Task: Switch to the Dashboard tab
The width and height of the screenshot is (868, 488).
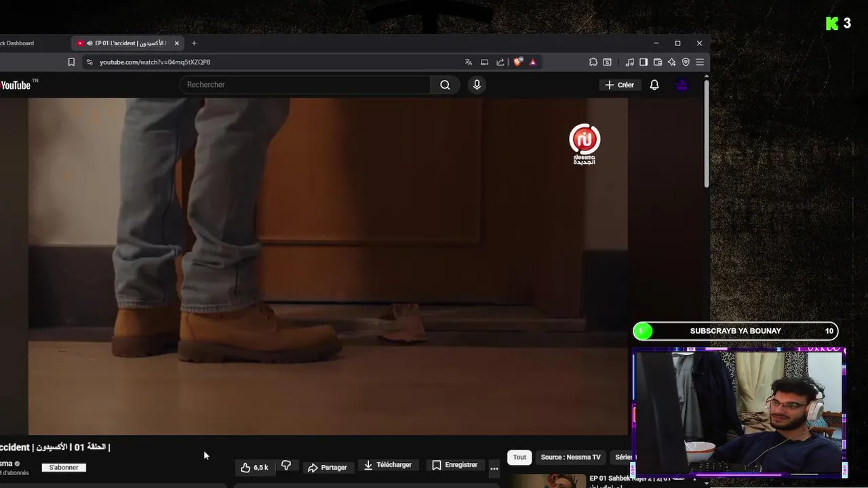Action: [17, 43]
